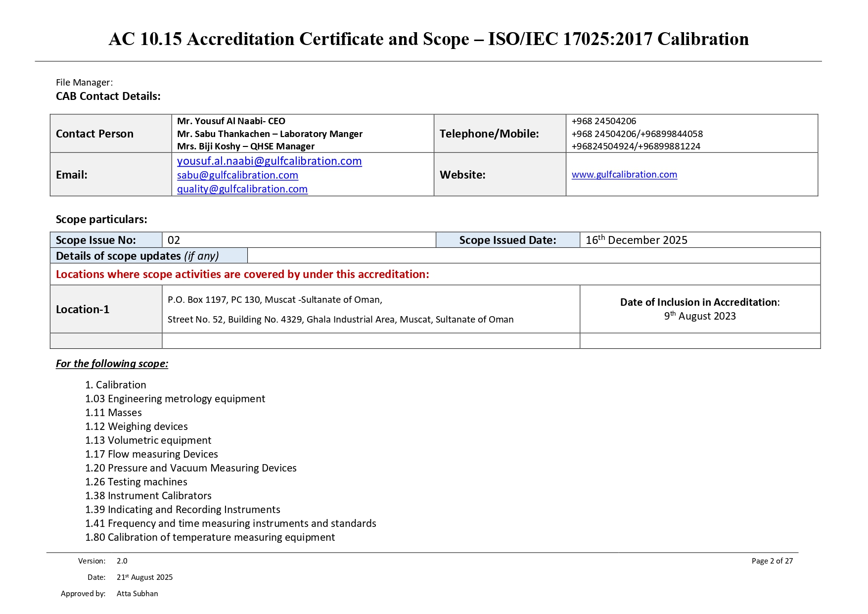Select the Page 2 of 27 indicator
Screen dimensions: 868x614
click(773, 561)
